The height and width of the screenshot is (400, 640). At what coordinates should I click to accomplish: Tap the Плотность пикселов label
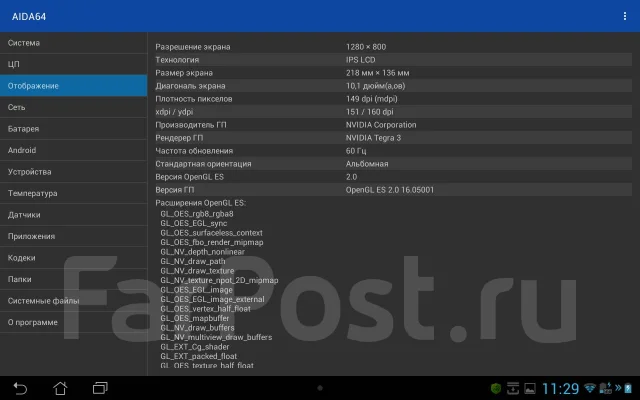[193, 99]
